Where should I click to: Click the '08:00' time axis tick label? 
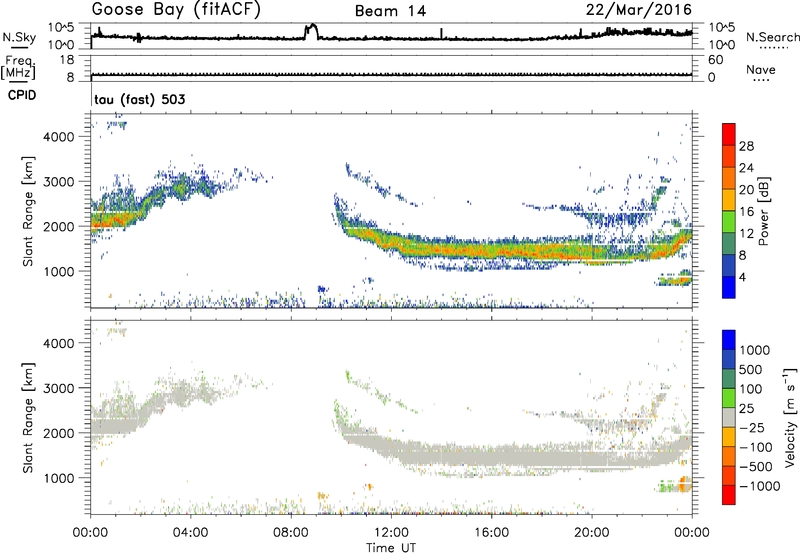(291, 533)
